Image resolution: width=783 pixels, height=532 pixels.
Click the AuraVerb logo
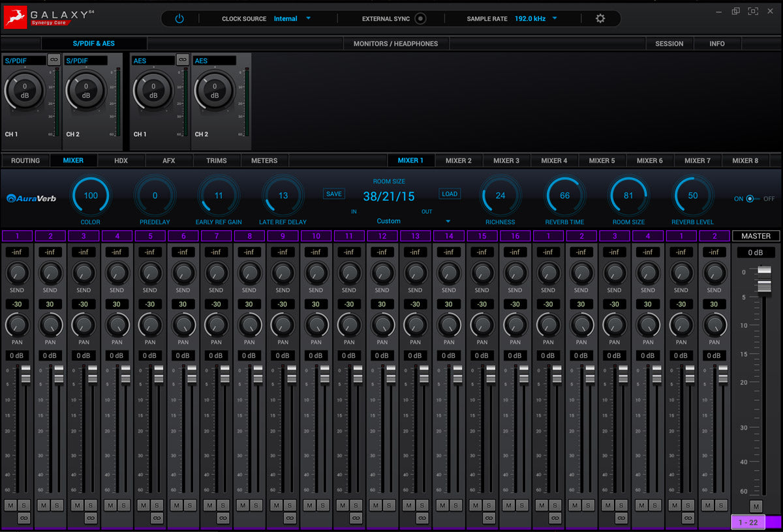31,198
